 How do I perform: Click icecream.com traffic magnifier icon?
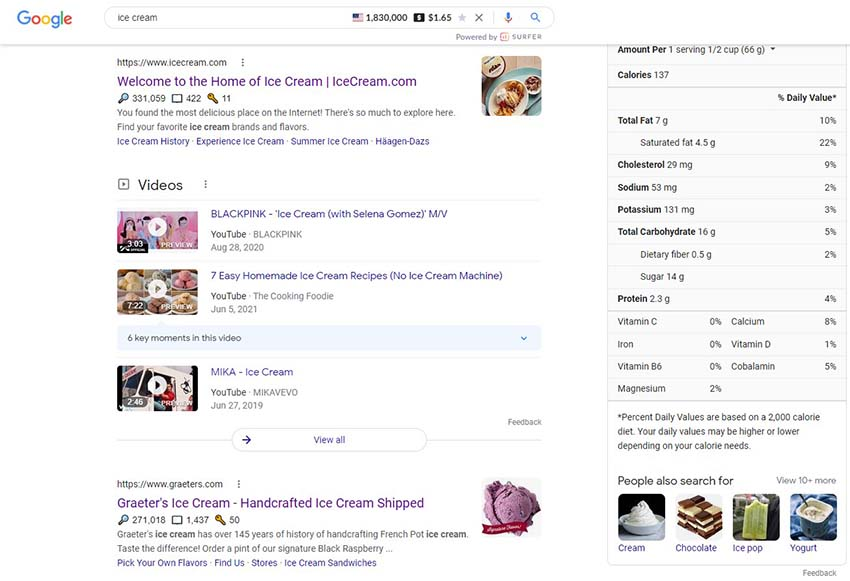click(x=123, y=98)
